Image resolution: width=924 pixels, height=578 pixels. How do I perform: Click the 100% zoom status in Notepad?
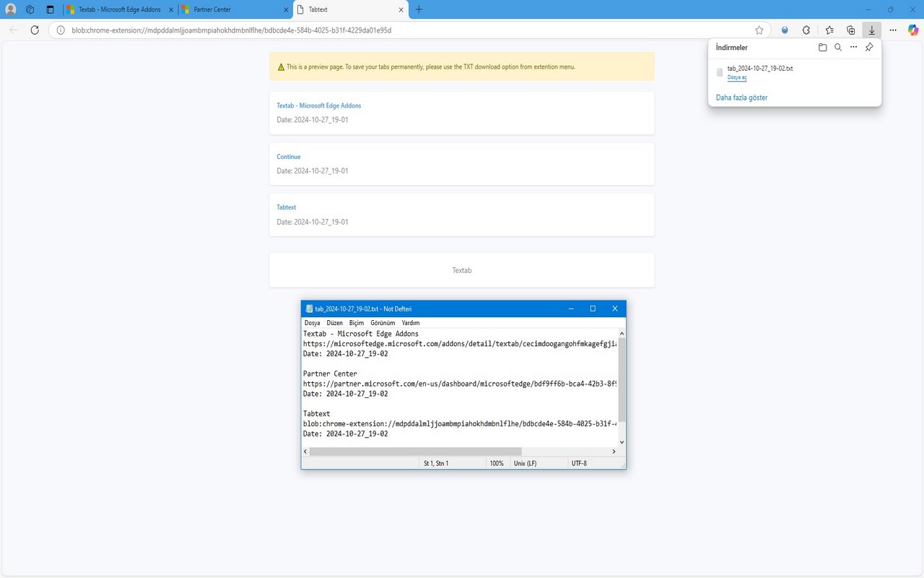pyautogui.click(x=497, y=463)
